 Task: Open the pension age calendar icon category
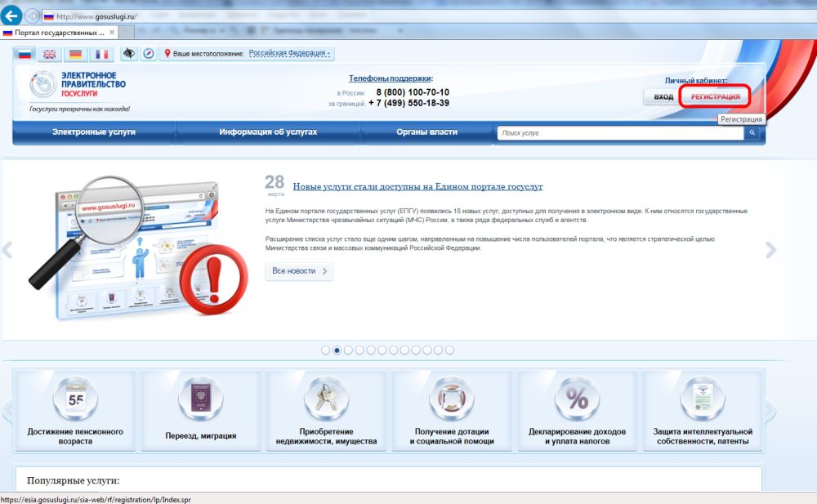point(75,400)
